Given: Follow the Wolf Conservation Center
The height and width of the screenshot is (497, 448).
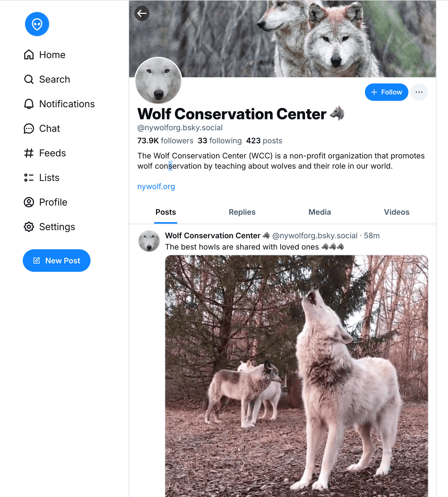Looking at the screenshot, I should coord(386,92).
